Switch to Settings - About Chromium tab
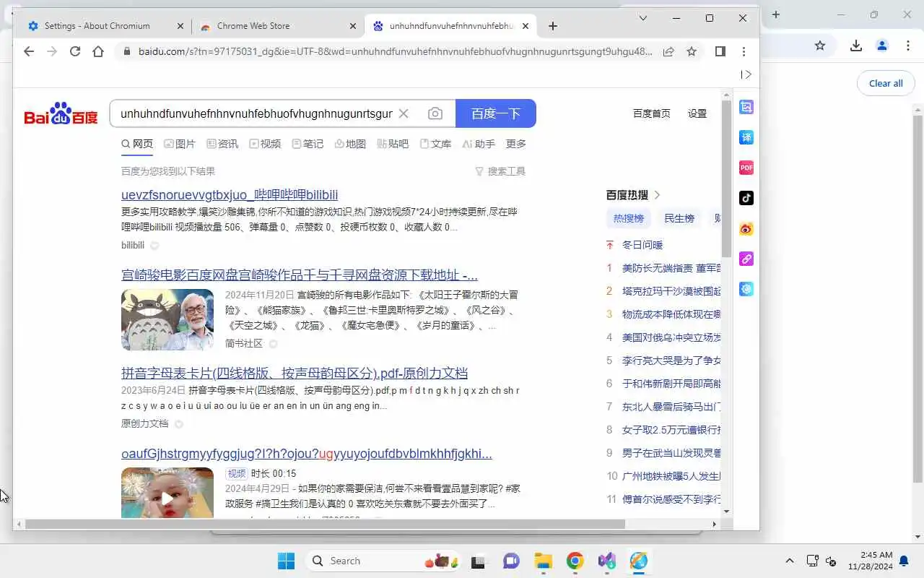Screen dimensions: 924x578 [x=97, y=26]
